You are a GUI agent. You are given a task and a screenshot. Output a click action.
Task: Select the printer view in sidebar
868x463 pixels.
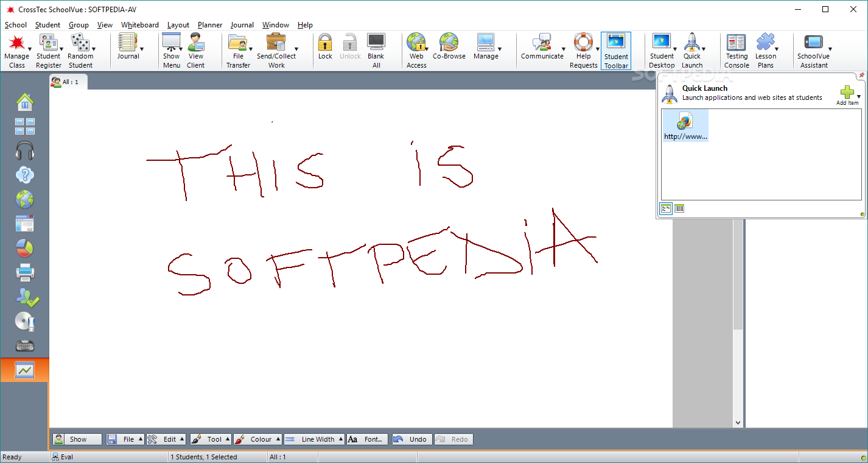pos(24,272)
